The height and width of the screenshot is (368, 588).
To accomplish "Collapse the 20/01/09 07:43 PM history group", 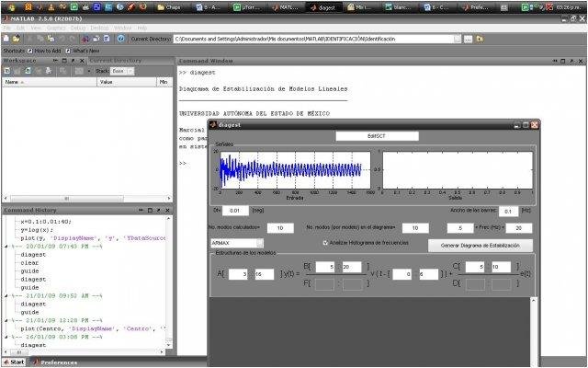I will click(6, 247).
